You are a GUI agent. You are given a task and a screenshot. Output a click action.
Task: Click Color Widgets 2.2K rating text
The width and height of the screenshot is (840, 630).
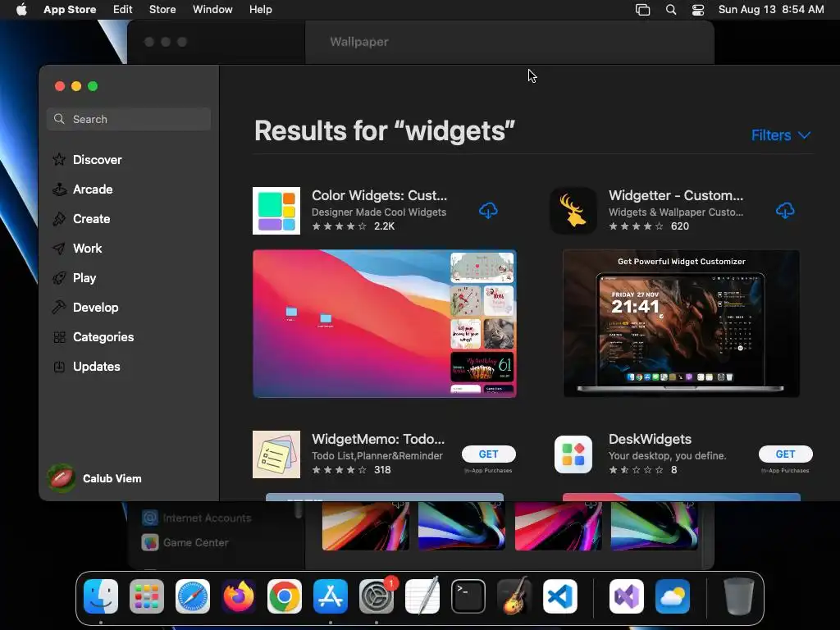[384, 226]
